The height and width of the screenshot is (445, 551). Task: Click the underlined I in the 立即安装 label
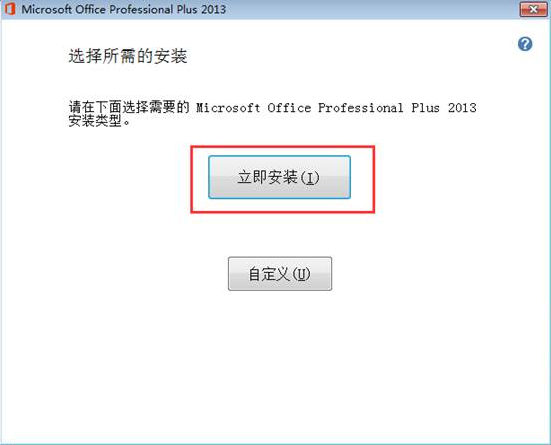[x=310, y=178]
